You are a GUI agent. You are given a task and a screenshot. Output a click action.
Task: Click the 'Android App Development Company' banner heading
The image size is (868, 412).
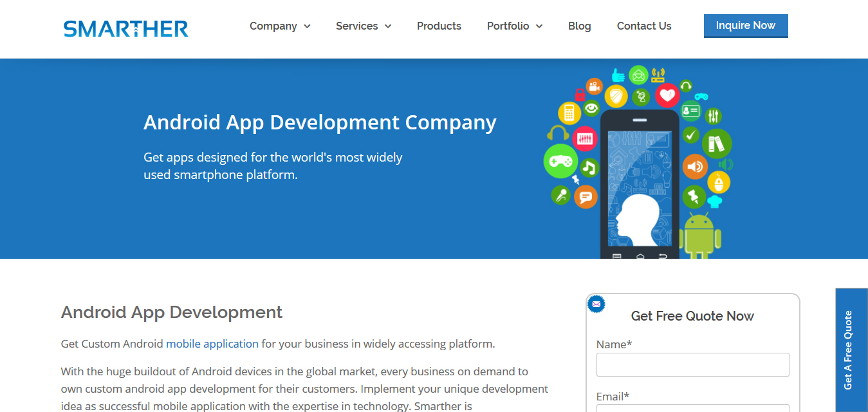(320, 122)
